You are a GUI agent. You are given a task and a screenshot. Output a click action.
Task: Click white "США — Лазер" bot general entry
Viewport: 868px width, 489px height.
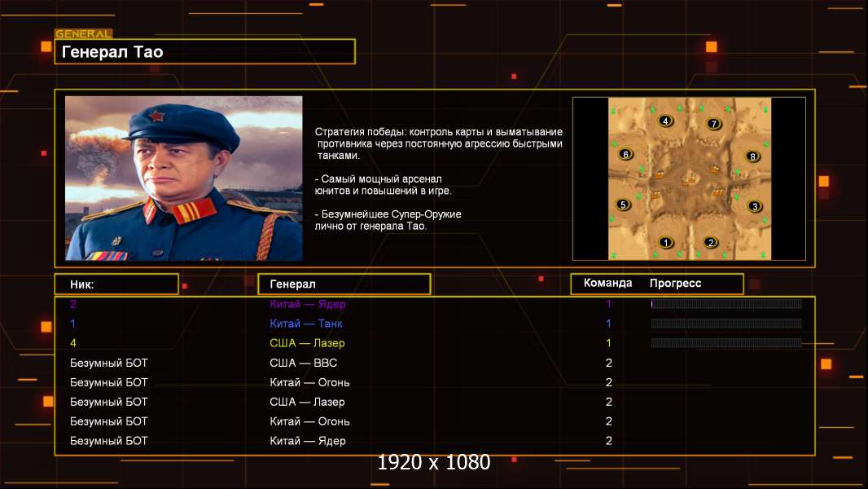[307, 402]
